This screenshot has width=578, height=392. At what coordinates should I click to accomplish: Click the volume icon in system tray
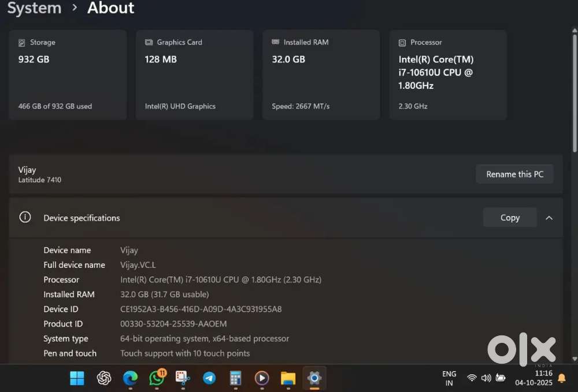pyautogui.click(x=486, y=378)
